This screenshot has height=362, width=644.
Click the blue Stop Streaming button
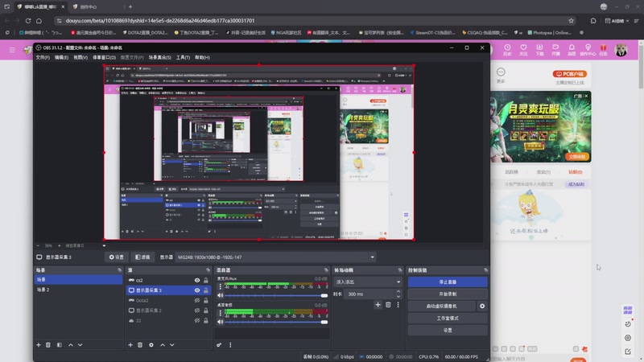click(x=448, y=282)
